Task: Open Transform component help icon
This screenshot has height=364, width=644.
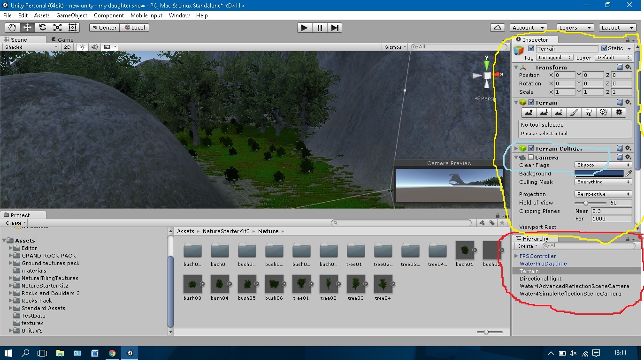Action: click(x=620, y=68)
